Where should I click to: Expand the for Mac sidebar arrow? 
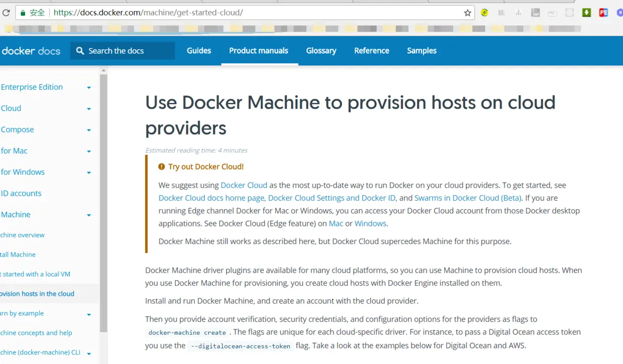89,151
